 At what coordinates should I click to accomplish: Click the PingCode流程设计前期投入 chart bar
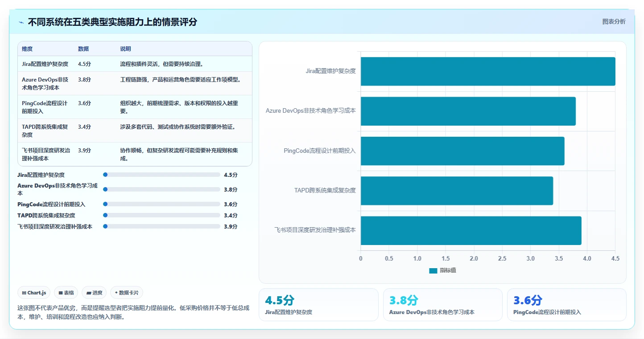click(462, 151)
